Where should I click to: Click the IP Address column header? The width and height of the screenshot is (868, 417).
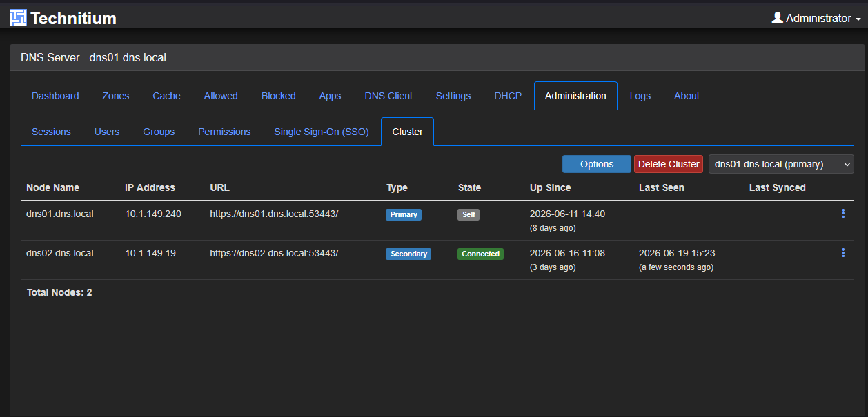[x=150, y=187]
